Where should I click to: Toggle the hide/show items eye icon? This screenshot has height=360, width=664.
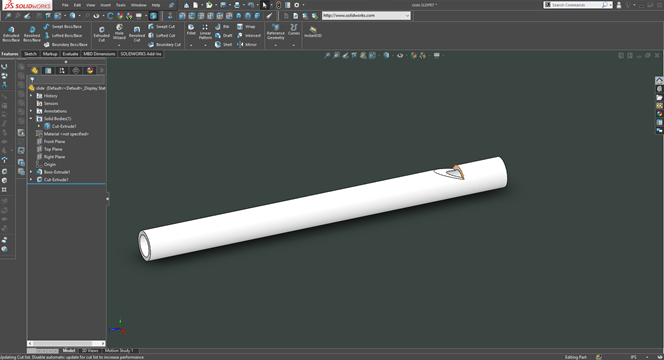point(400,55)
